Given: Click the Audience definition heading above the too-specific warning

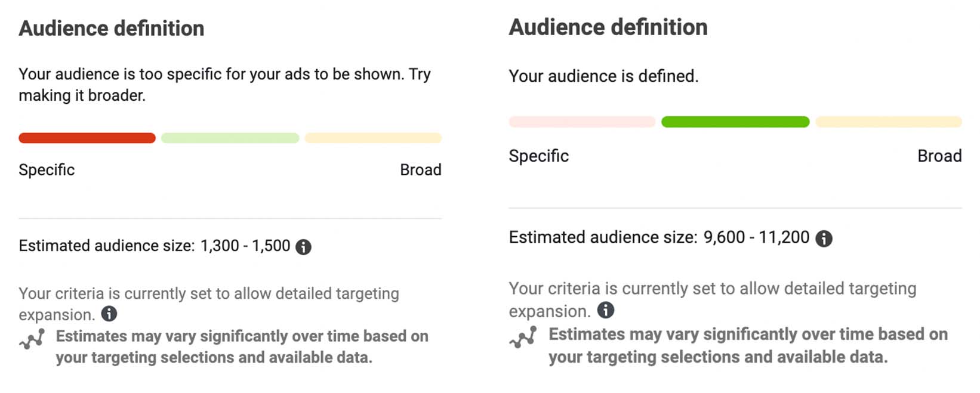Looking at the screenshot, I should click(x=112, y=29).
